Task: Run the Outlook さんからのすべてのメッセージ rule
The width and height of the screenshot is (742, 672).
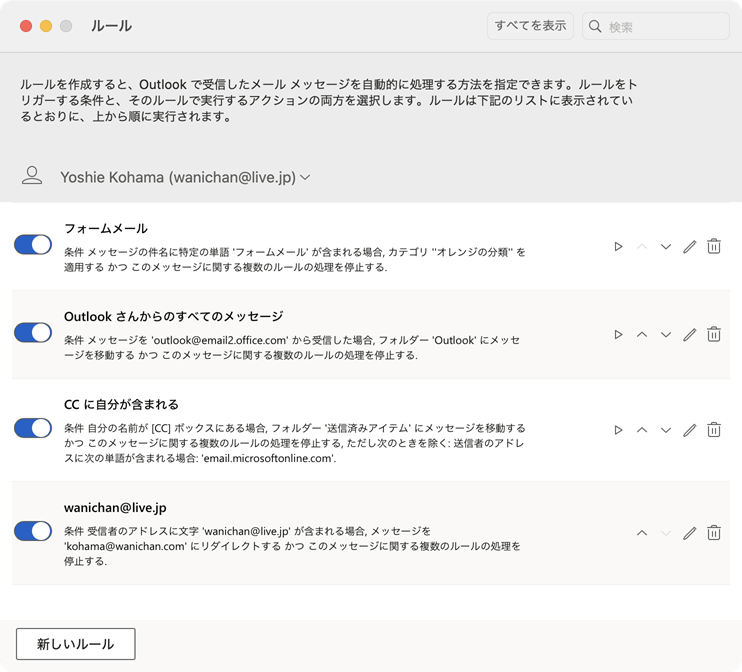Action: coord(618,334)
